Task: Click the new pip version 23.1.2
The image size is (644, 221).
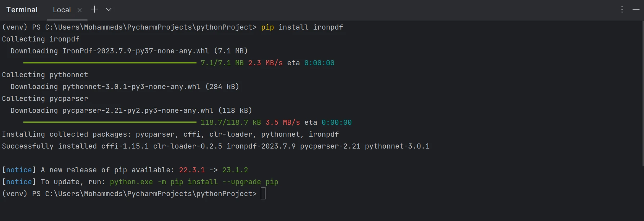Action: point(235,170)
